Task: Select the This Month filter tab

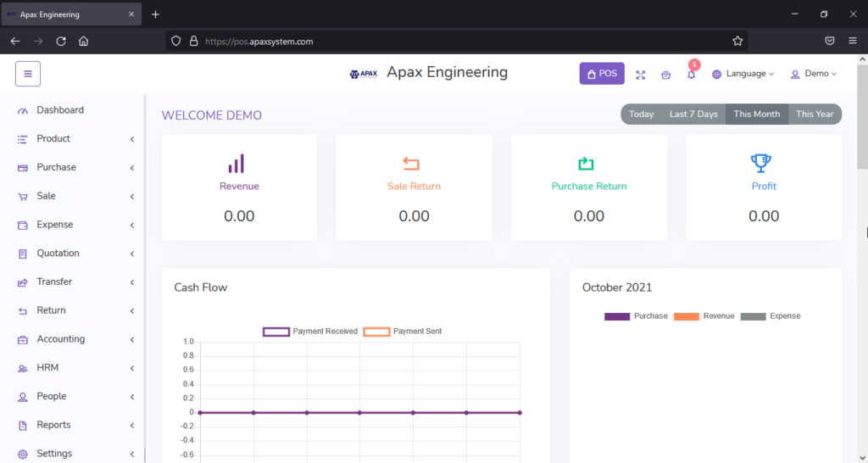Action: click(757, 114)
